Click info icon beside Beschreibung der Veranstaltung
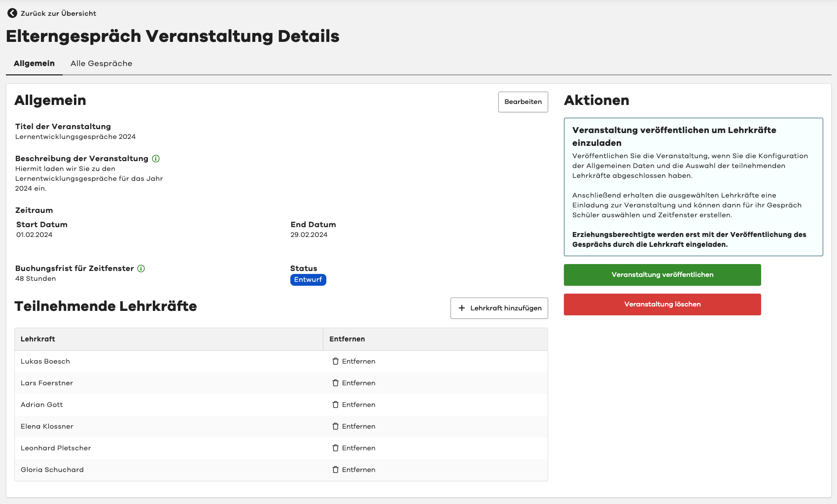This screenshot has height=504, width=837. [x=156, y=159]
